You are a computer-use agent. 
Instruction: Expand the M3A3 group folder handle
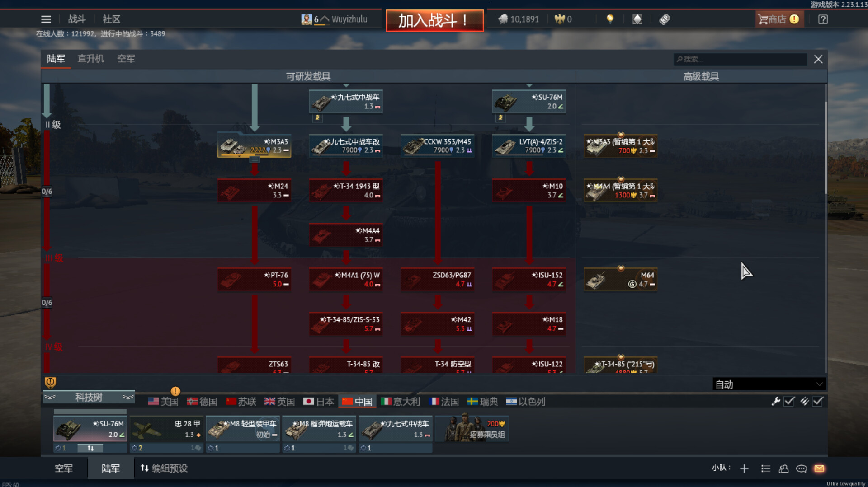255,159
